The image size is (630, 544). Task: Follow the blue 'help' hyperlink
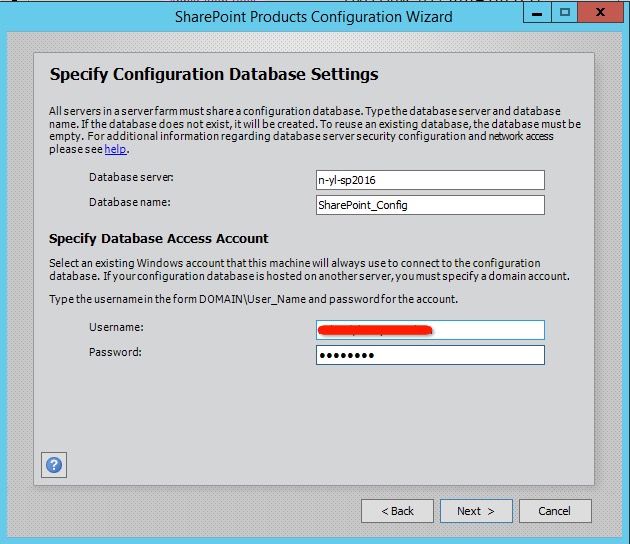115,149
